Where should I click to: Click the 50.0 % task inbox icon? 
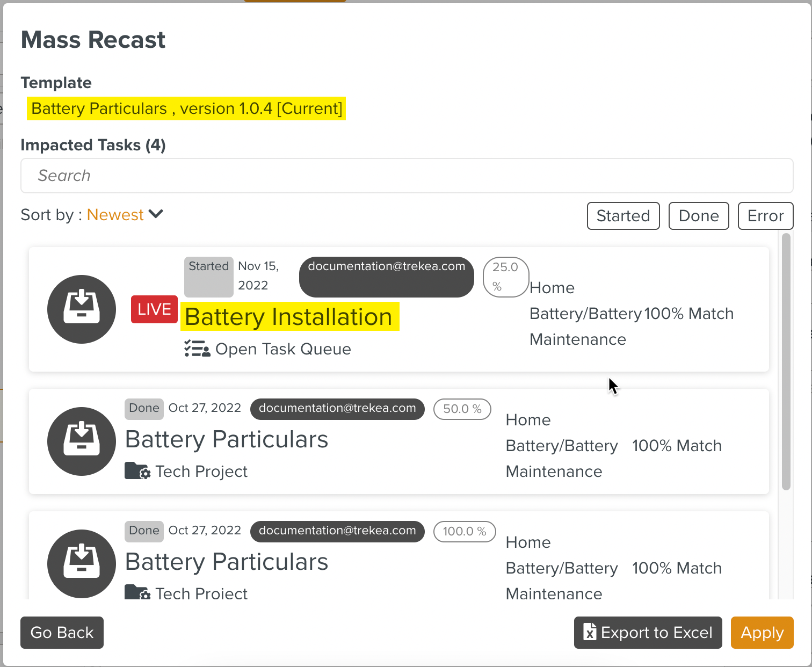click(x=82, y=441)
